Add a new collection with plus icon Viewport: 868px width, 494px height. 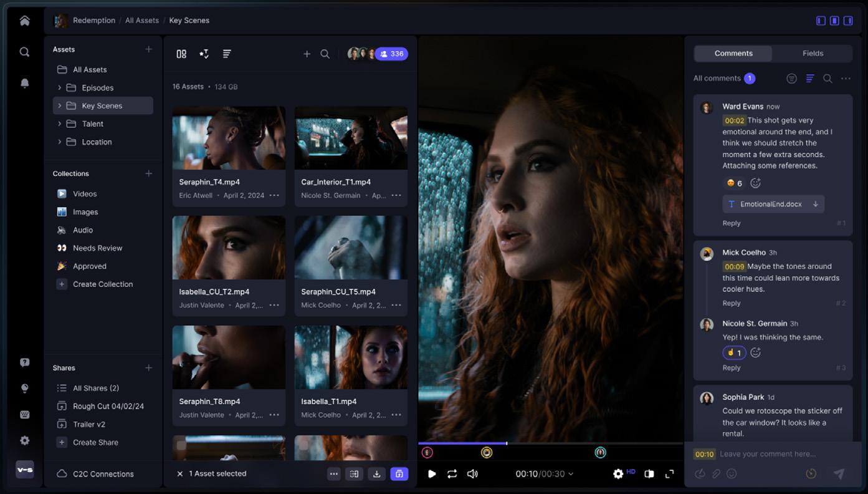(x=148, y=173)
